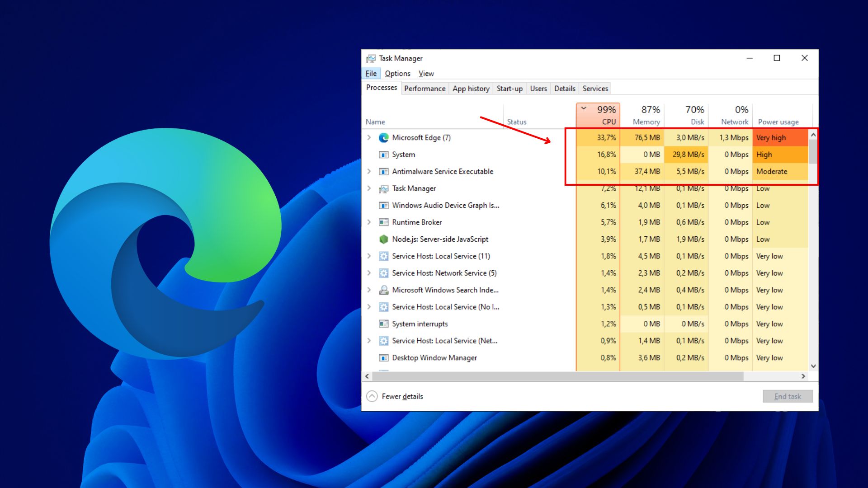This screenshot has width=868, height=488.
Task: Expand the Microsoft Edge (7) process group
Action: 369,137
